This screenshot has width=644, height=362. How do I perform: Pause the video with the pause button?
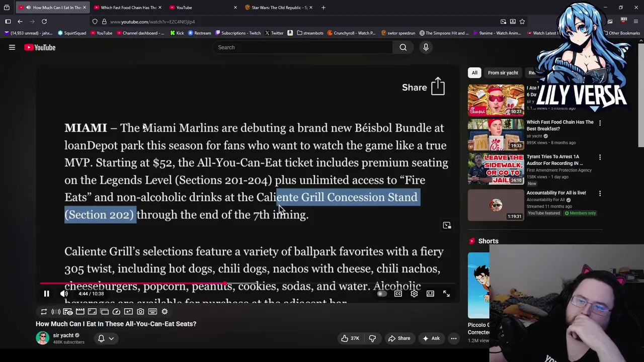(x=46, y=294)
